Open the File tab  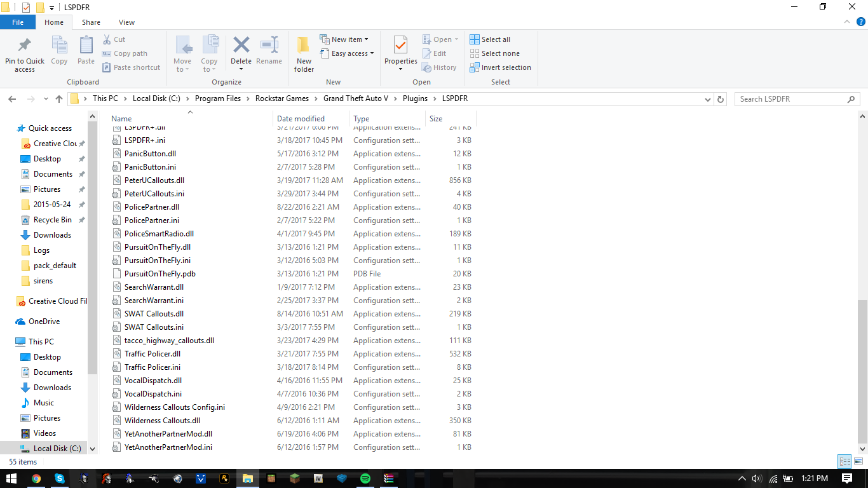pos(18,22)
